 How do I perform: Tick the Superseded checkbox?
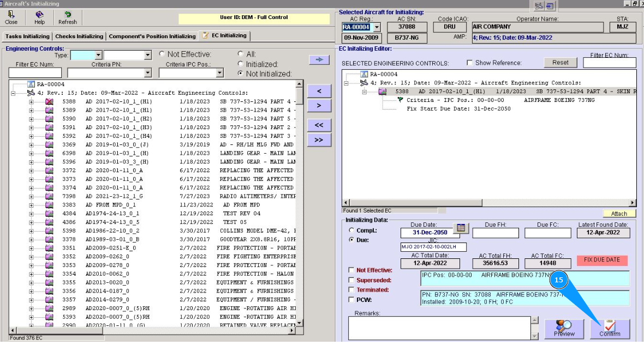(x=351, y=280)
